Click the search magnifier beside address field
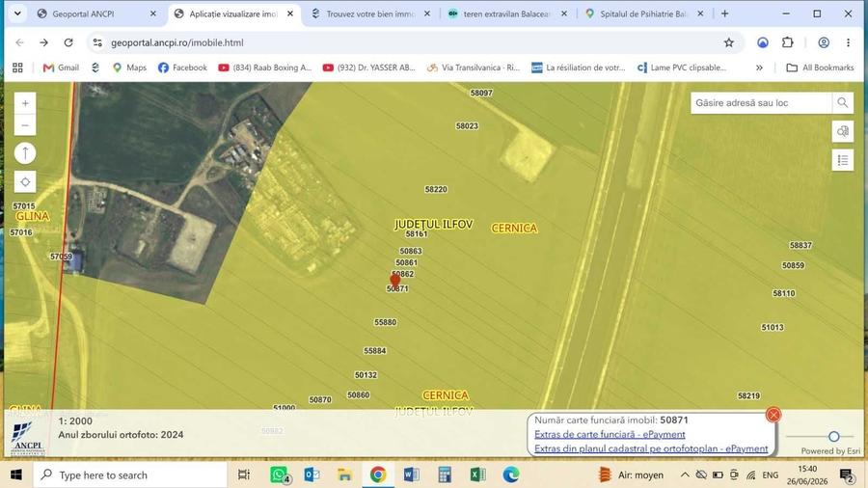 843,103
